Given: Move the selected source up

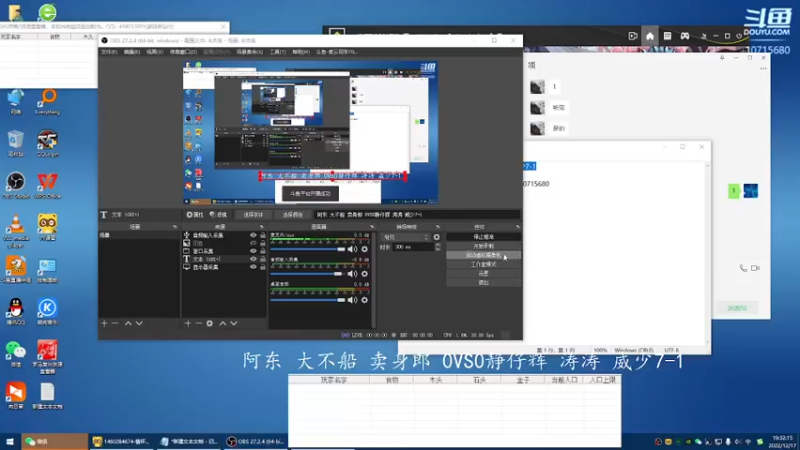Looking at the screenshot, I should click(x=223, y=323).
